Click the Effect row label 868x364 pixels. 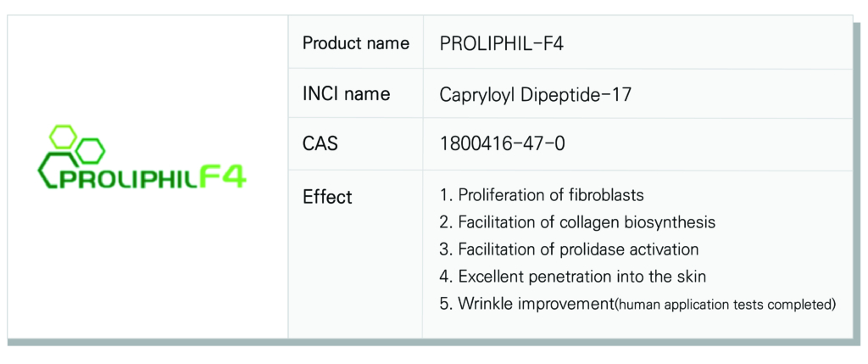(327, 197)
